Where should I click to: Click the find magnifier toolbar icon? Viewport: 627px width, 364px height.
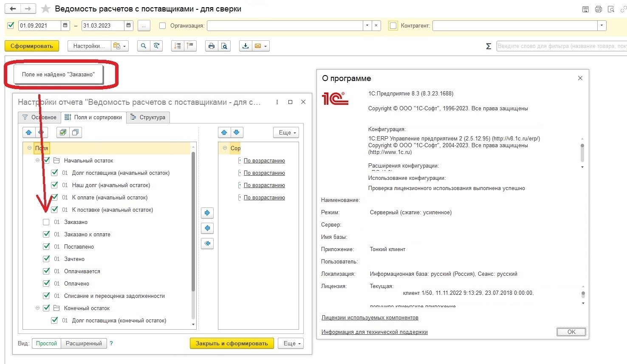click(144, 46)
